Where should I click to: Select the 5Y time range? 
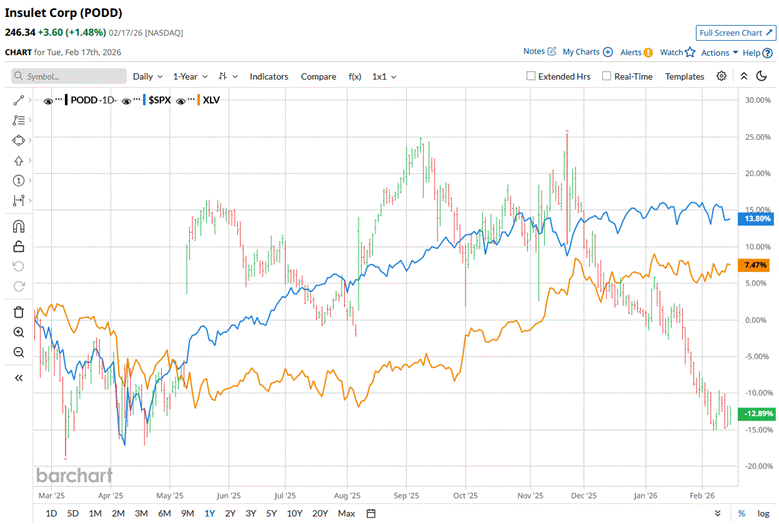click(271, 513)
